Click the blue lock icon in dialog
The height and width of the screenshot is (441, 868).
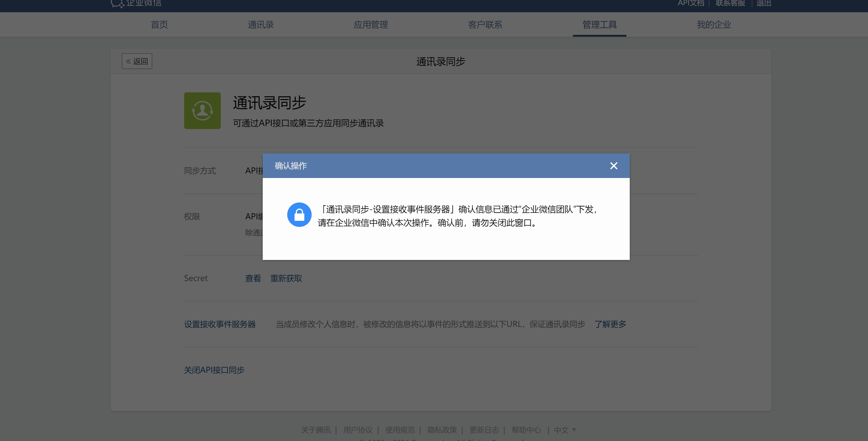(299, 215)
